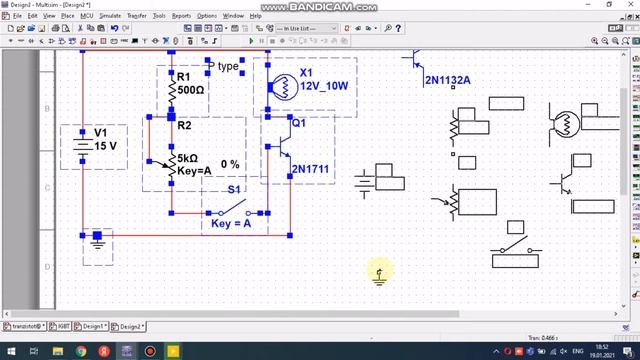Select the V1 15 V battery
The width and height of the screenshot is (640, 360).
[x=83, y=146]
